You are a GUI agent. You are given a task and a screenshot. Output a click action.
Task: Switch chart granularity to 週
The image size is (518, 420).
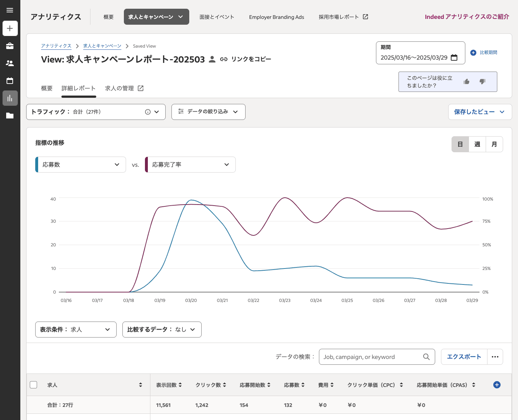click(x=477, y=144)
